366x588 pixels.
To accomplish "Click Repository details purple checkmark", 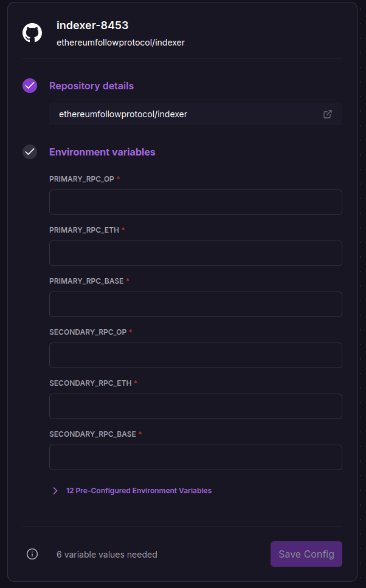I will 30,86.
